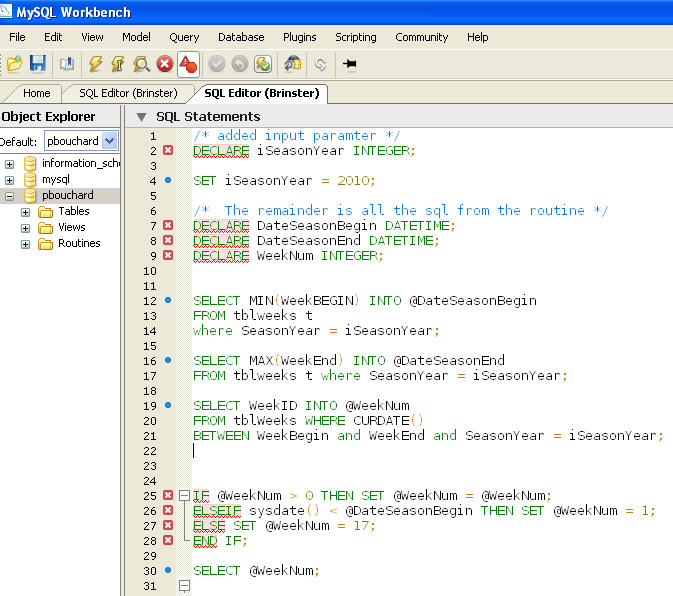Select the mysql schema tree item
The height and width of the screenshot is (596, 673).
pyautogui.click(x=56, y=179)
